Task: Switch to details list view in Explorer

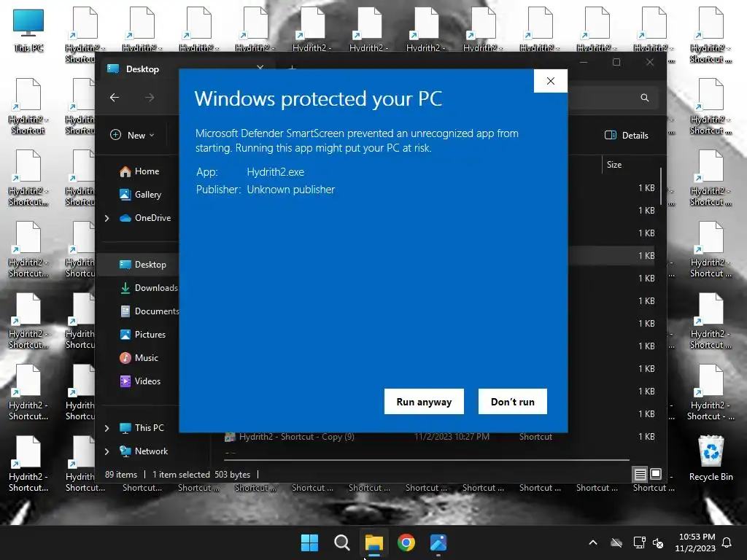Action: pos(640,474)
